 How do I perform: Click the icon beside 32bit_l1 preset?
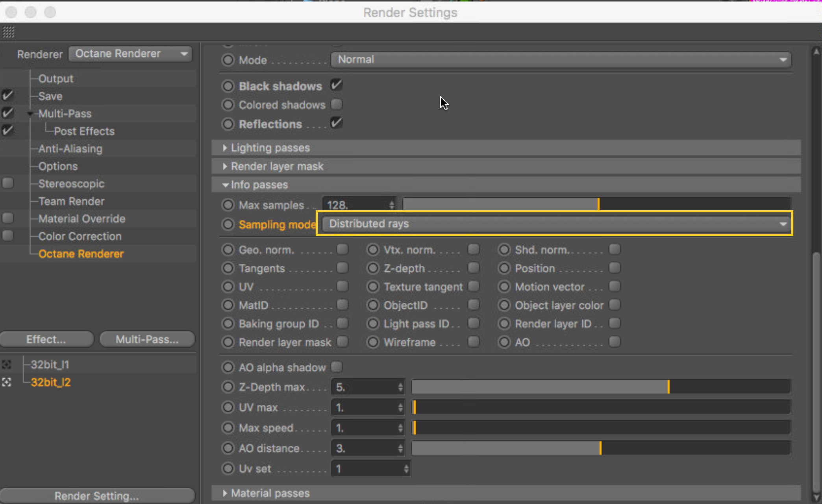[x=7, y=365]
